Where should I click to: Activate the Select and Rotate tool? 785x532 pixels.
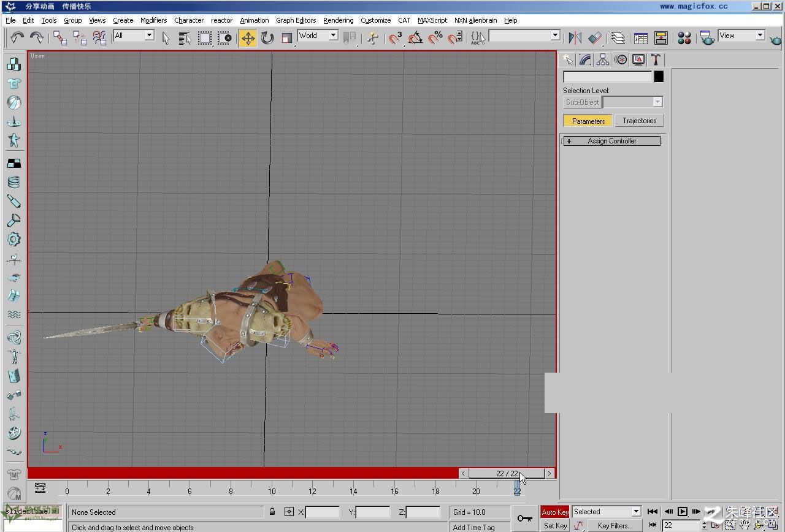tap(267, 38)
